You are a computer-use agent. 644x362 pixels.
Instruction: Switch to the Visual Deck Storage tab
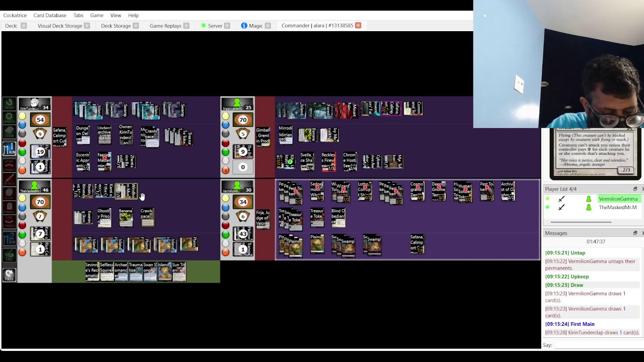pos(60,26)
